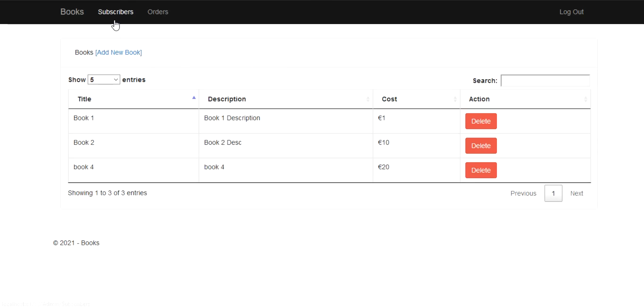Delete the Book 2 entry
Screen dimensions: 644x308
tap(481, 146)
